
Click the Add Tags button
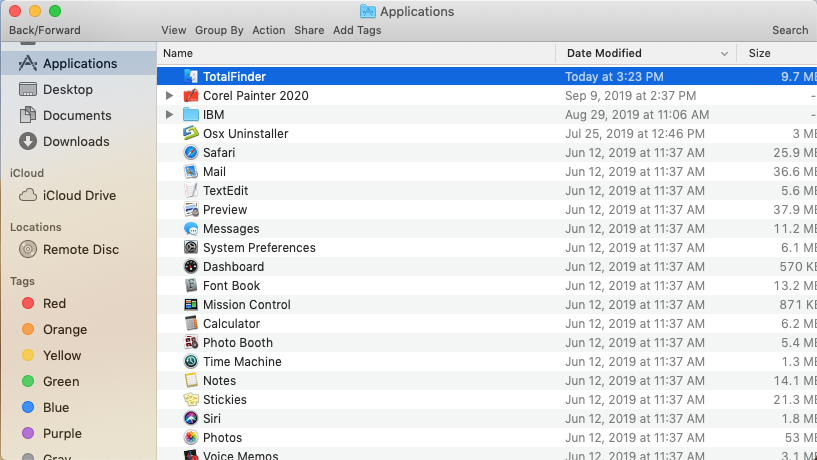coord(357,30)
